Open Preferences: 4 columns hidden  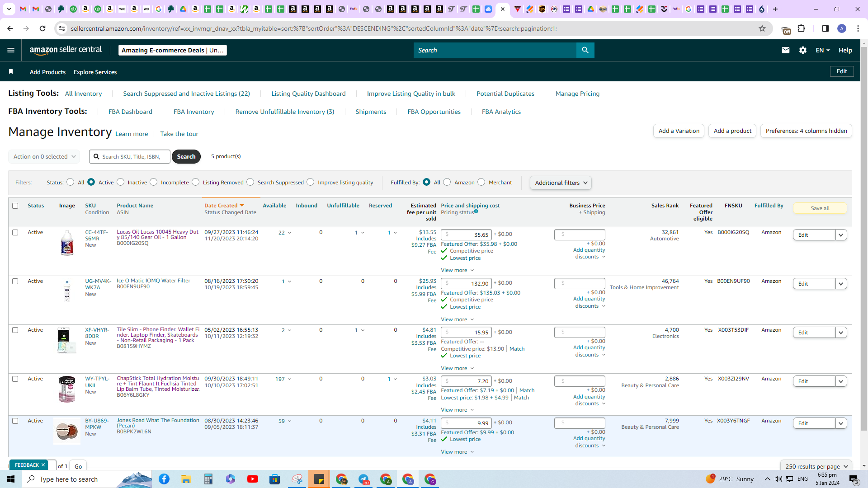(x=806, y=131)
